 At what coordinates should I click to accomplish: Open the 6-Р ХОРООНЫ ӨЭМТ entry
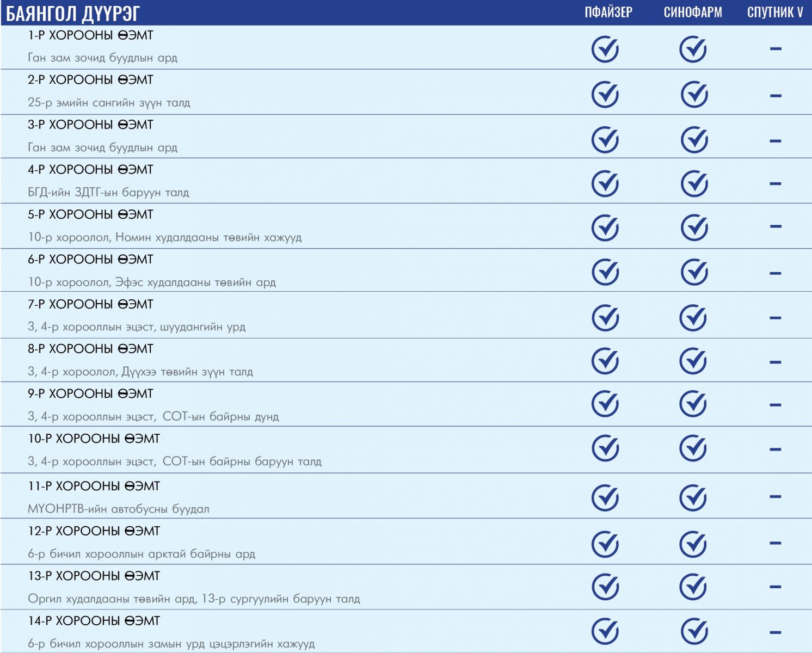point(90,260)
